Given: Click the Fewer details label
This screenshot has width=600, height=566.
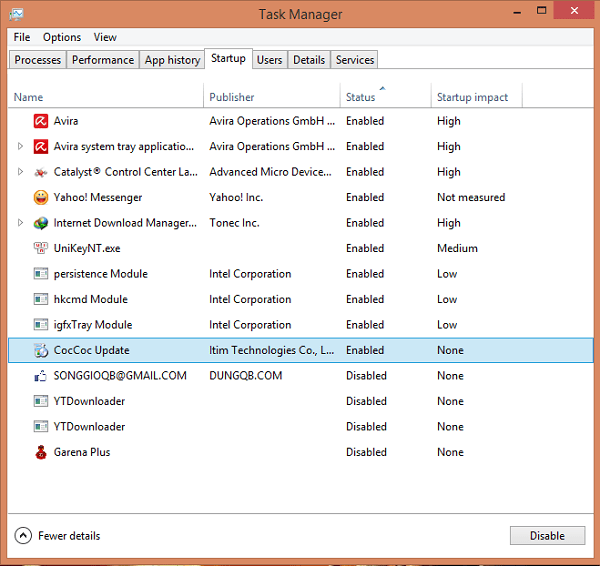Looking at the screenshot, I should click(x=69, y=536).
